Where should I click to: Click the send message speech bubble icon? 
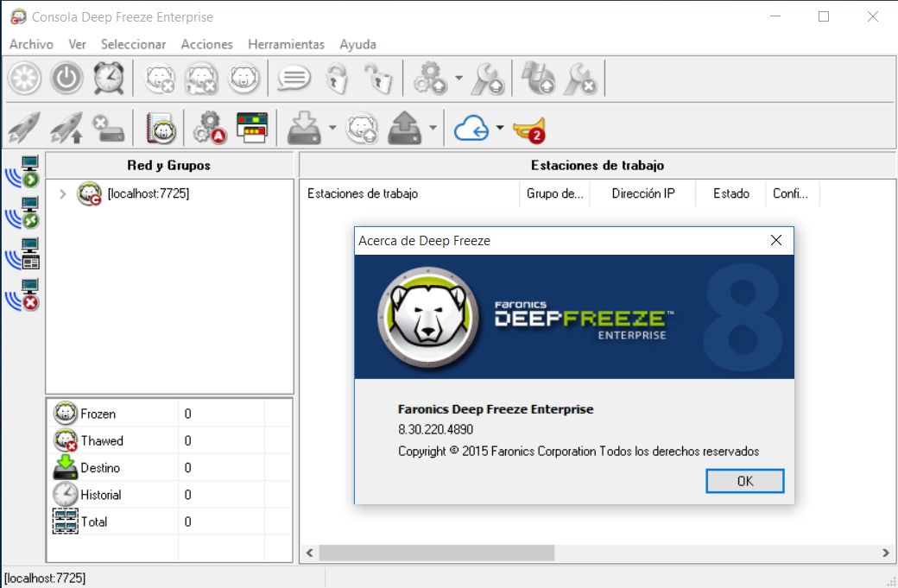point(294,78)
